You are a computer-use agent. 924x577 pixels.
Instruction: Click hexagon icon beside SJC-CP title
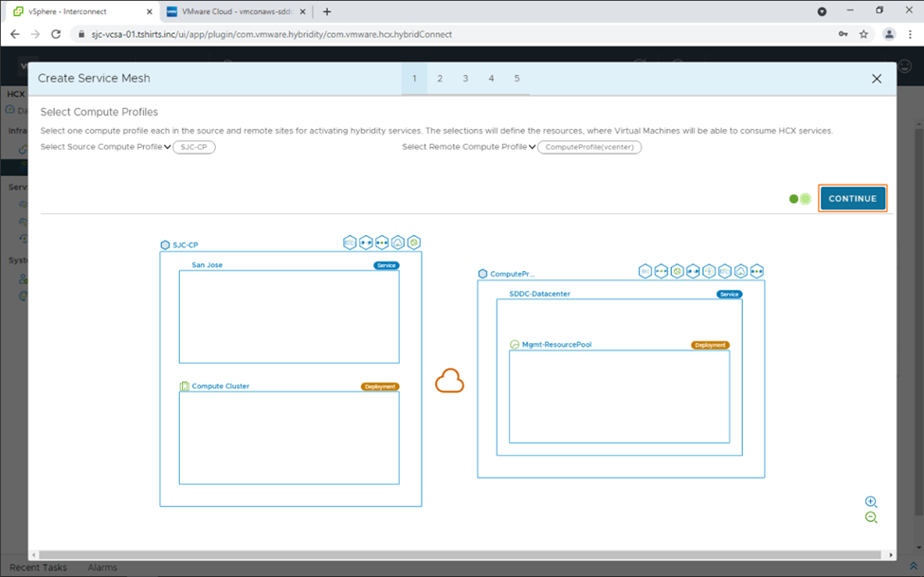coord(165,245)
